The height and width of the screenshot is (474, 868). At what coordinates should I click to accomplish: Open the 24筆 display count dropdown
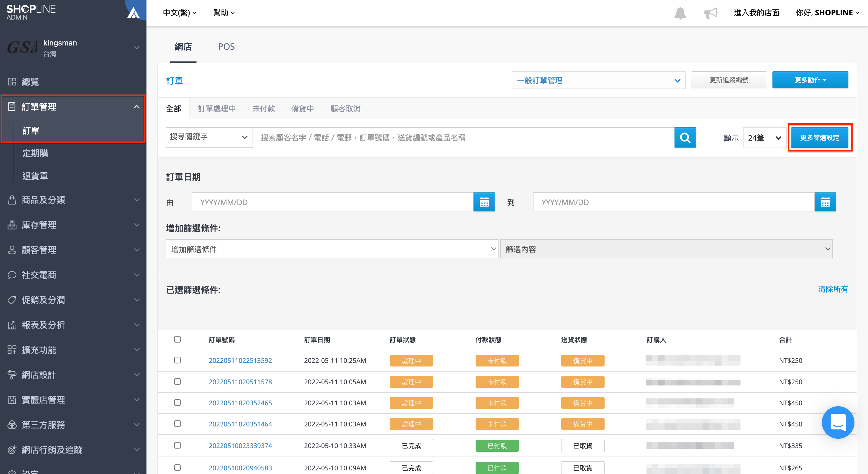click(x=764, y=138)
